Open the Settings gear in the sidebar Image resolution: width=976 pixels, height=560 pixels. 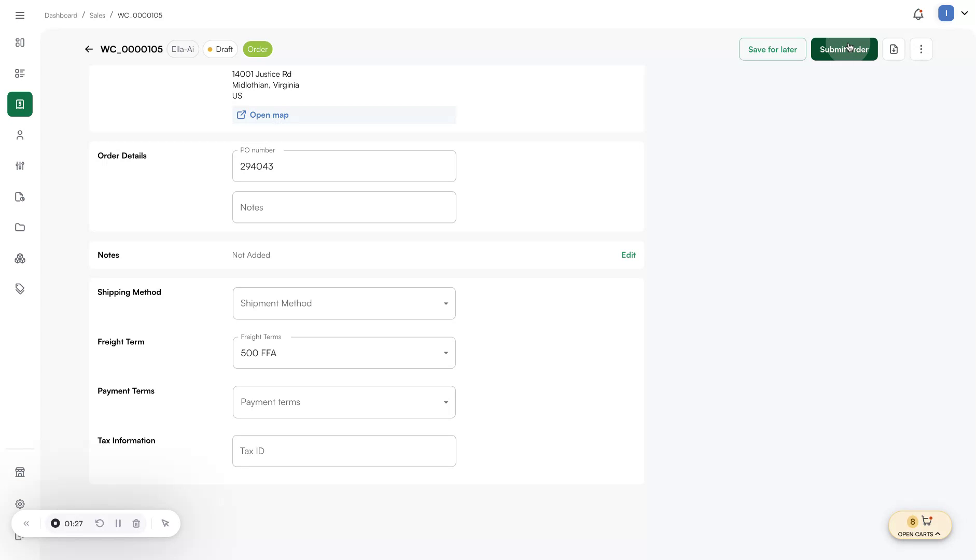(x=20, y=503)
